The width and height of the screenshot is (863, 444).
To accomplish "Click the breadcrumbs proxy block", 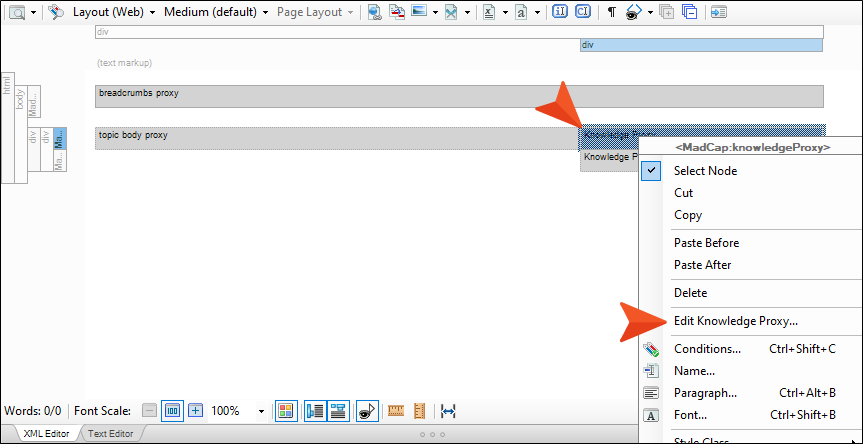I will pos(459,96).
